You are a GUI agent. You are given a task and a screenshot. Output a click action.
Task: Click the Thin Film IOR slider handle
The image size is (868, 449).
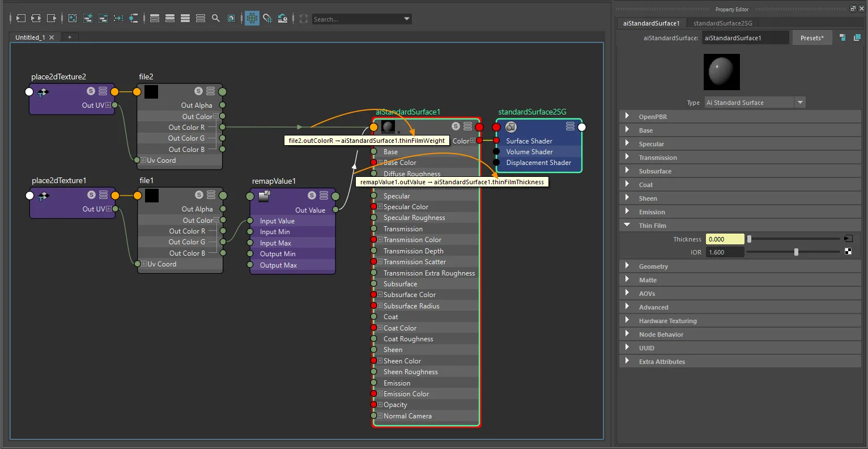click(796, 252)
